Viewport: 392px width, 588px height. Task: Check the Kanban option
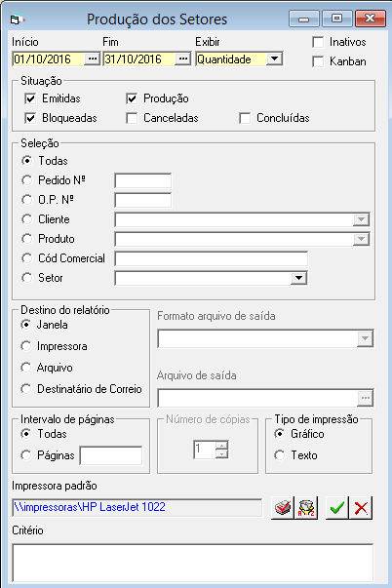(318, 61)
